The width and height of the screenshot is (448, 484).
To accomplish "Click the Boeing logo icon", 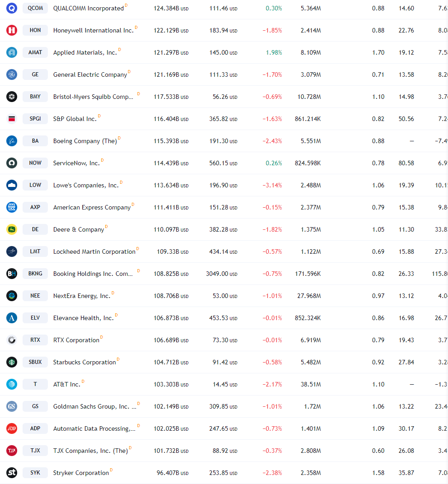I will 12,141.
